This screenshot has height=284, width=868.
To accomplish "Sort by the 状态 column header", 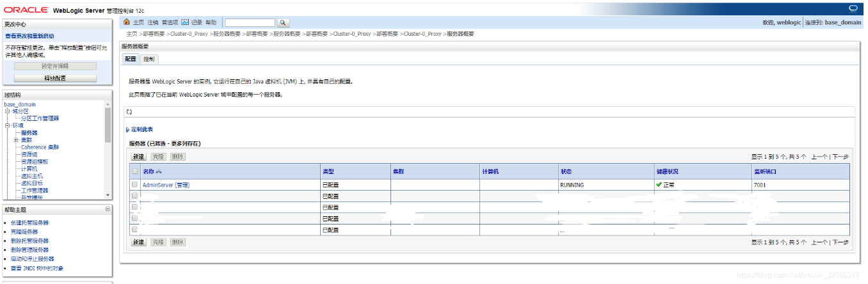I will click(566, 171).
